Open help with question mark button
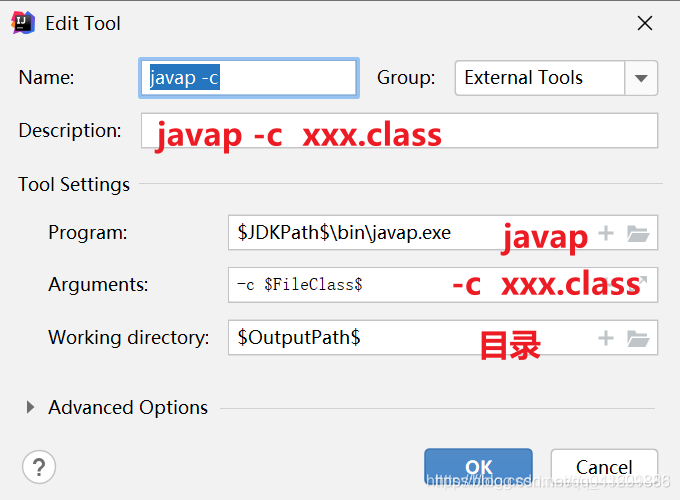This screenshot has height=500, width=680. pyautogui.click(x=39, y=467)
